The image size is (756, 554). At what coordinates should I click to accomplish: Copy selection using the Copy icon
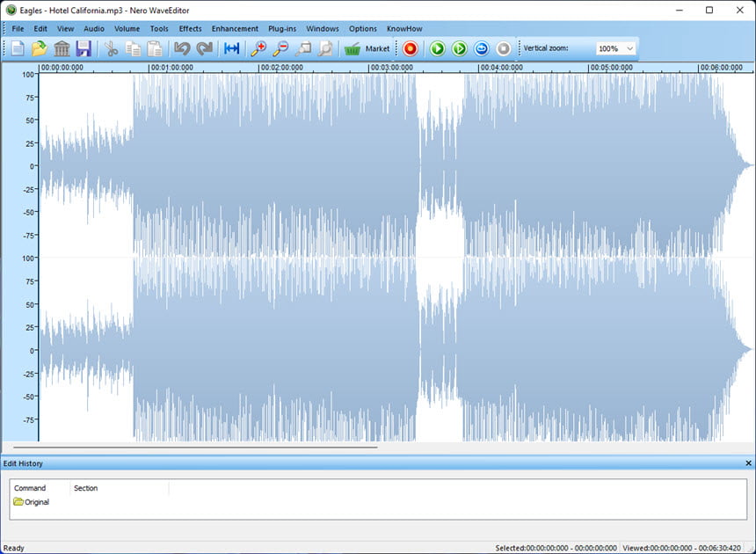(133, 48)
